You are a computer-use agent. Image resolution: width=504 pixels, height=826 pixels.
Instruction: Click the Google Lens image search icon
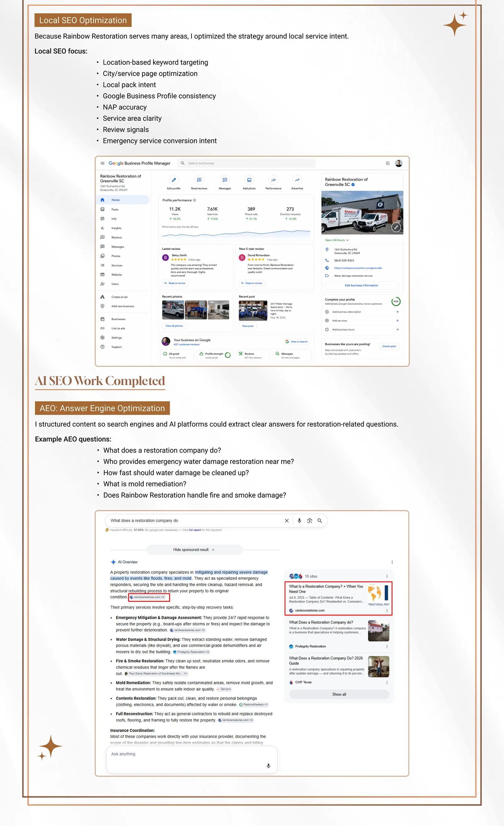tap(310, 521)
